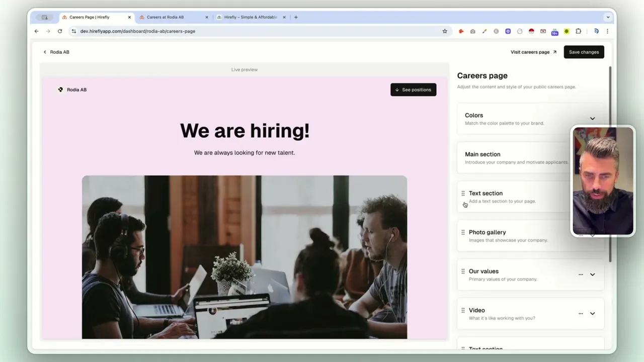Expand the Colors section
The image size is (644, 362).
pyautogui.click(x=592, y=119)
